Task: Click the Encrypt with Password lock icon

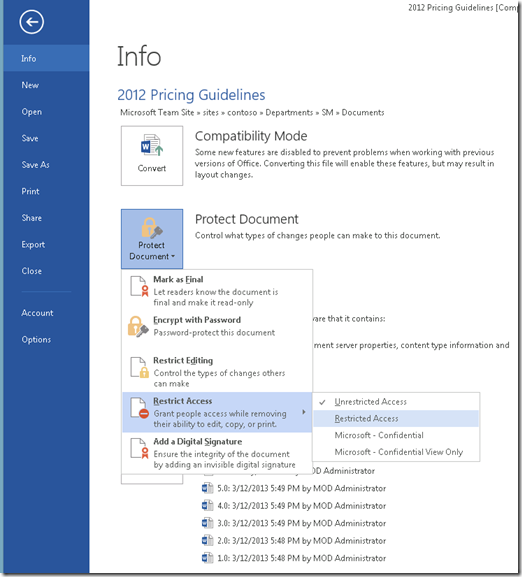Action: pos(138,327)
